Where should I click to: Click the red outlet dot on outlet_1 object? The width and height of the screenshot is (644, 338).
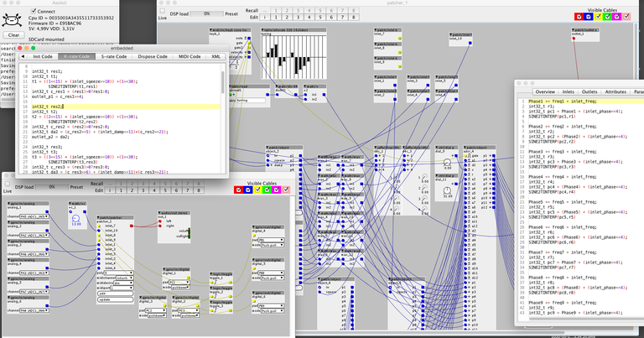coord(574,39)
